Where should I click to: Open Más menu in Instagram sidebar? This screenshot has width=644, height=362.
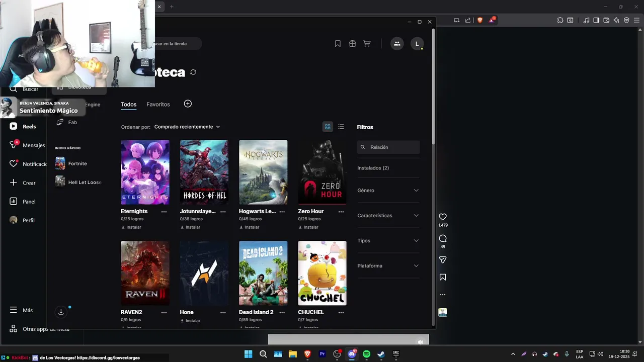tap(22, 310)
